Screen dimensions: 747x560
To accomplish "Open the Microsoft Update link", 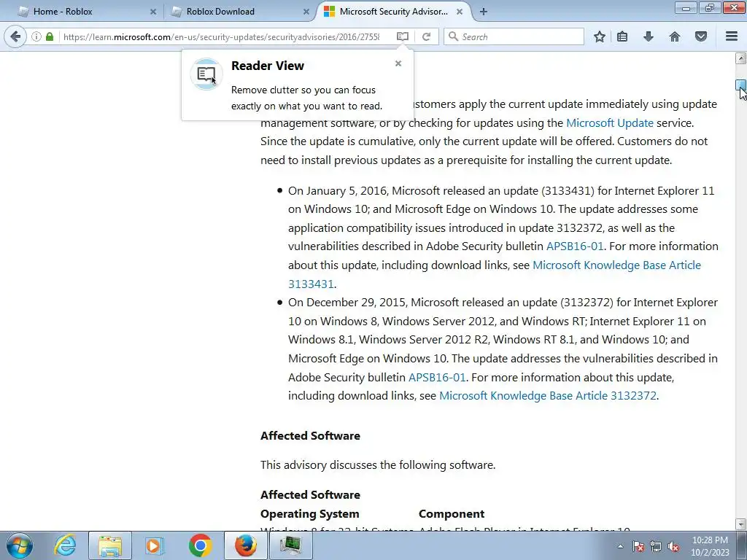I will pos(609,122).
